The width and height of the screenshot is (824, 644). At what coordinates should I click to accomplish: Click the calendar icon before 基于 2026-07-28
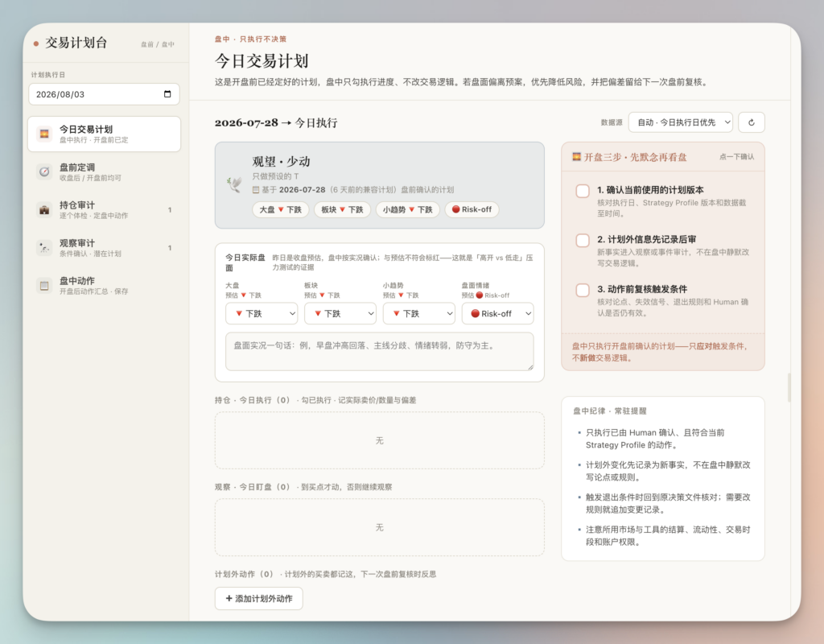256,190
